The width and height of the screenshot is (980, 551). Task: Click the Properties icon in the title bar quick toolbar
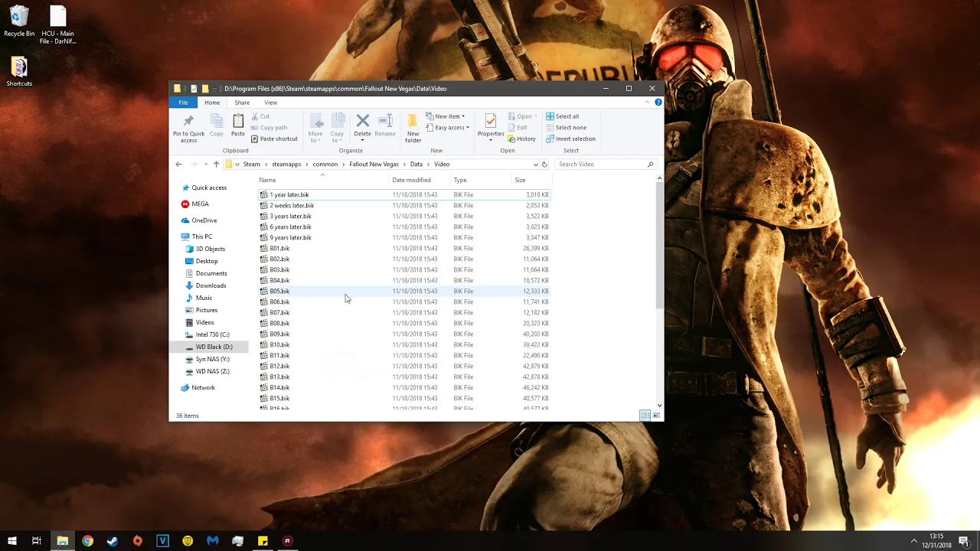pos(193,89)
